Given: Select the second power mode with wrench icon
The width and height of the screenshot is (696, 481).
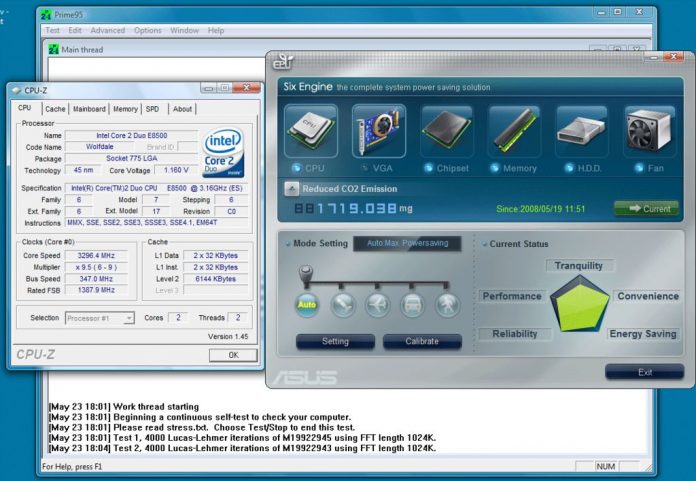Looking at the screenshot, I should pyautogui.click(x=343, y=305).
